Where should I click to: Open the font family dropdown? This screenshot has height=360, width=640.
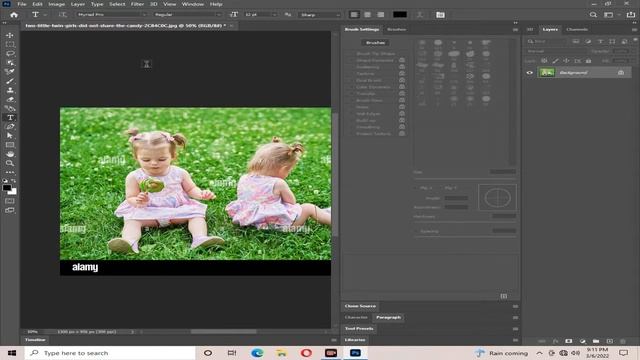click(x=112, y=15)
